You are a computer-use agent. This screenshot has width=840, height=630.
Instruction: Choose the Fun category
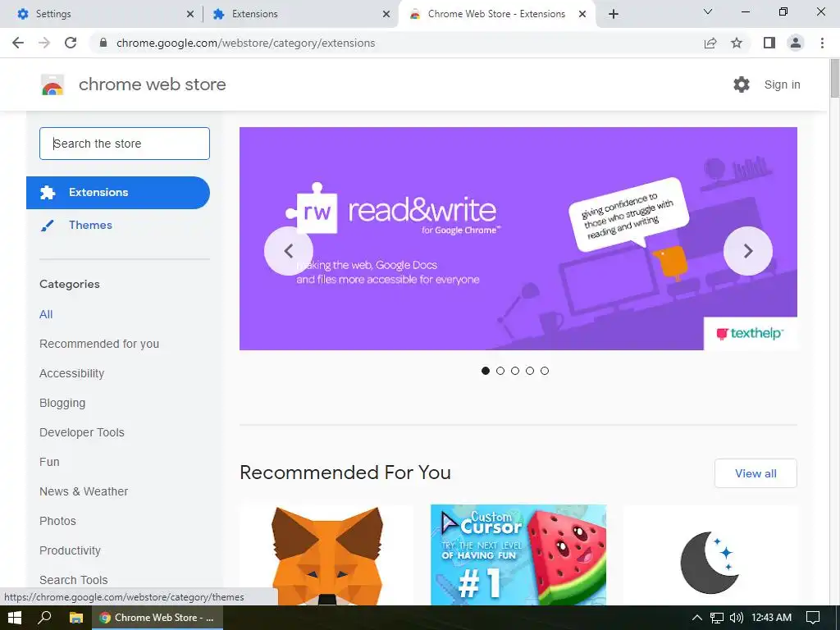pos(49,462)
